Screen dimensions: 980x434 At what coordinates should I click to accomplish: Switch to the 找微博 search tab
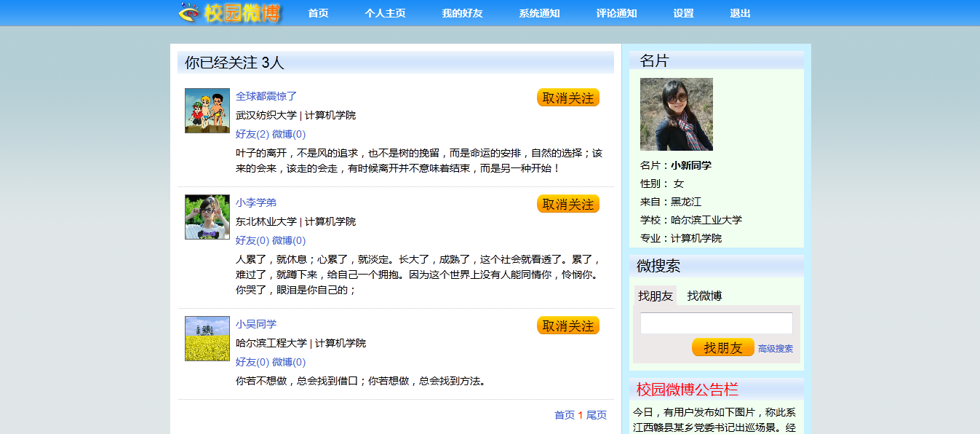pos(704,296)
